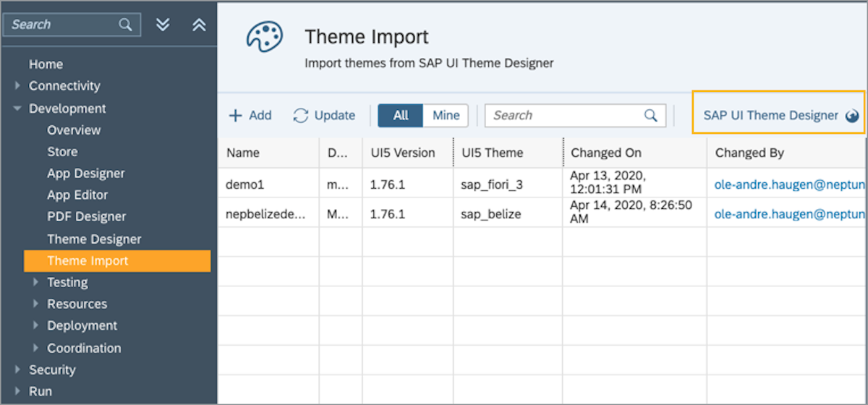Expand the Security node arrow
Image resolution: width=868 pixels, height=405 pixels.
(17, 370)
